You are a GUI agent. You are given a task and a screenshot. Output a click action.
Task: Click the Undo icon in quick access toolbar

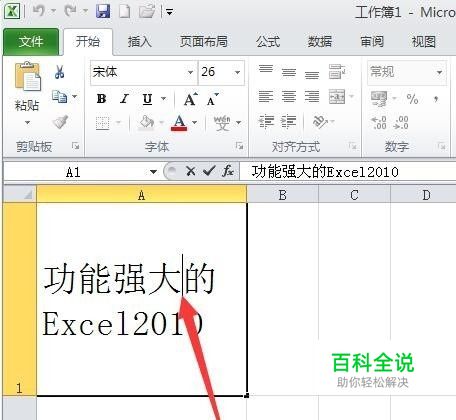39,12
